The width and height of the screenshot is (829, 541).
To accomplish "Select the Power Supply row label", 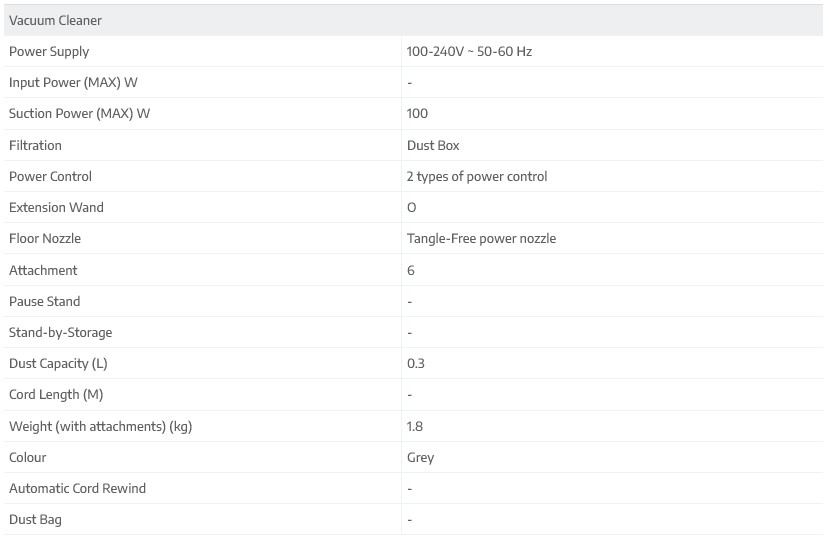I will pos(49,51).
